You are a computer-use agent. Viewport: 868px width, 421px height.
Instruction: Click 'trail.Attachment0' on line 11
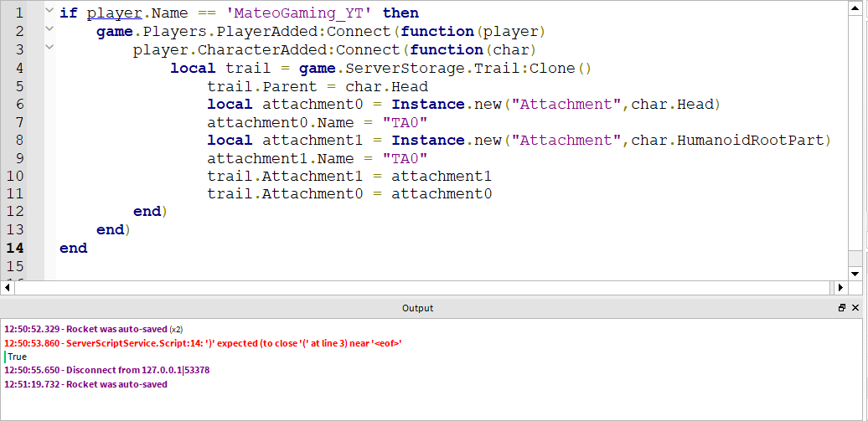285,194
